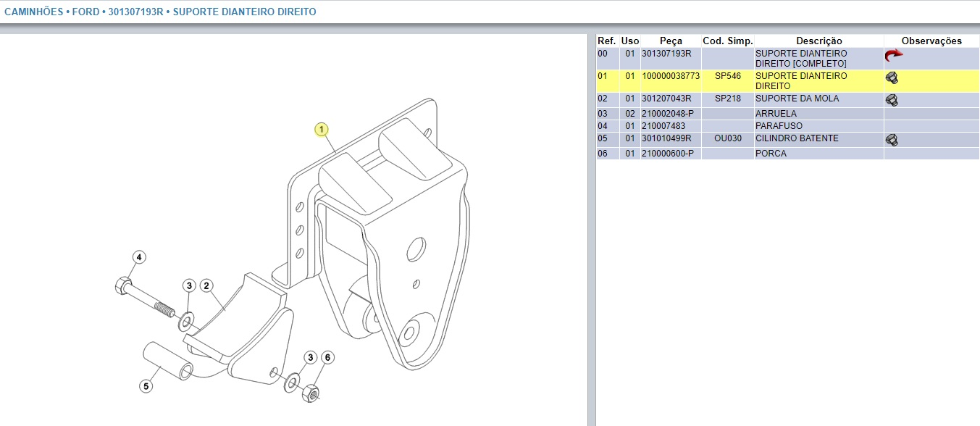This screenshot has height=426, width=980.
Task: Select highlighted callout 1 on the diagram
Action: 322,130
